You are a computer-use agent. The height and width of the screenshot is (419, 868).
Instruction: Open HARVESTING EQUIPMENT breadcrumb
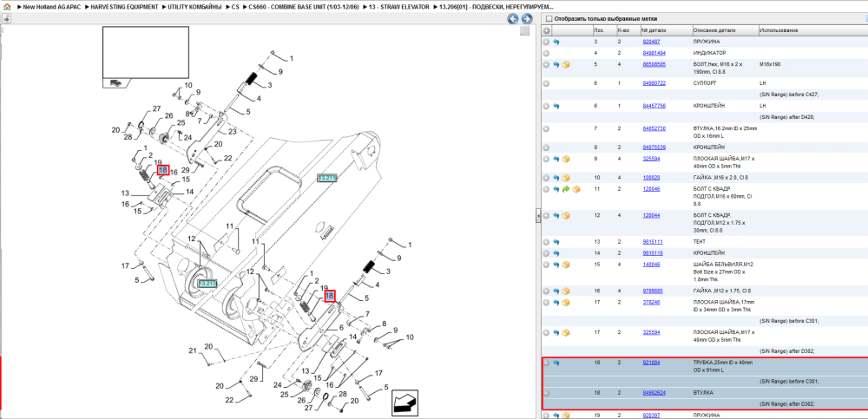pos(124,7)
